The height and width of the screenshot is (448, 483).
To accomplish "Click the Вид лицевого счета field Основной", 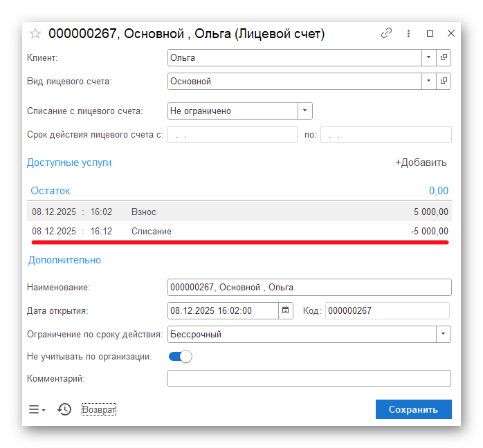I will 295,81.
